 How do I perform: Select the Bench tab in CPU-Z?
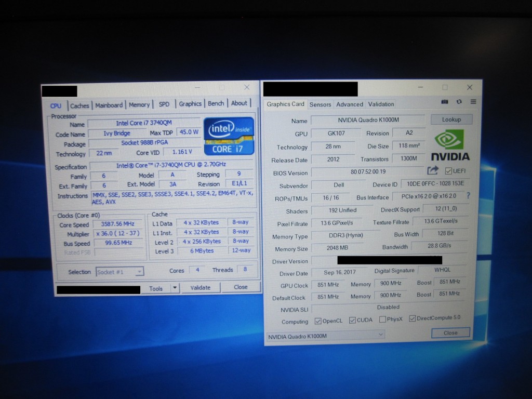click(x=216, y=103)
